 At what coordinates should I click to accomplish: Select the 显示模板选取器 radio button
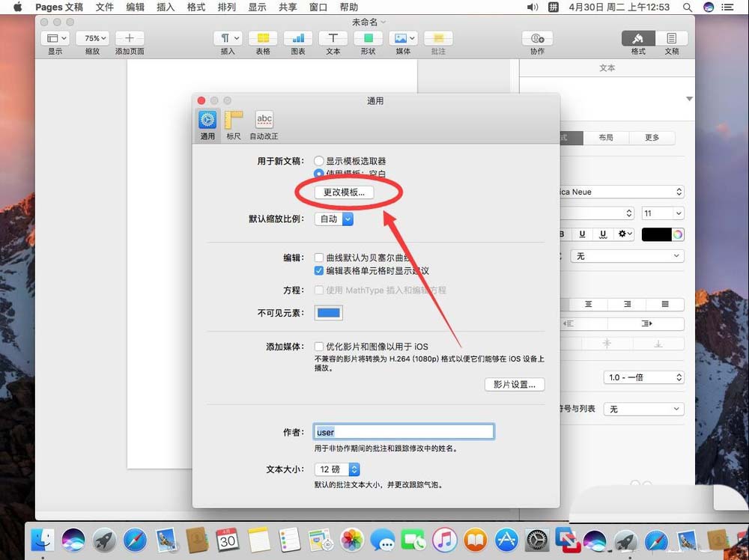318,159
